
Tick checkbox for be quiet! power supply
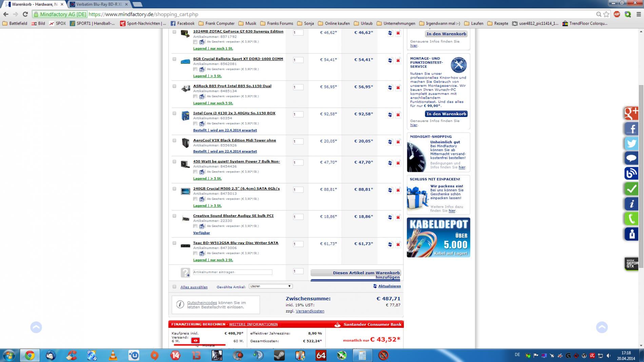click(x=174, y=162)
